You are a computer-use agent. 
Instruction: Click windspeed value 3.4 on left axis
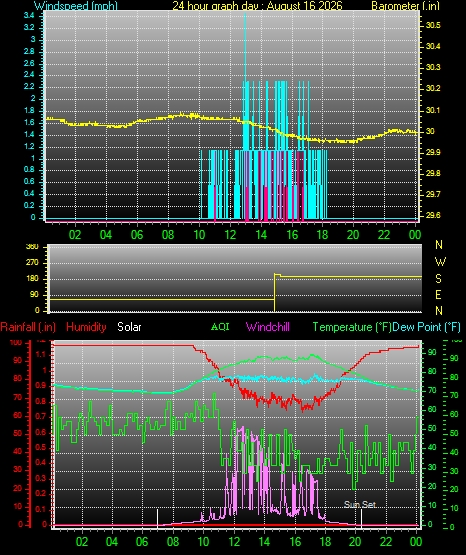tap(29, 15)
